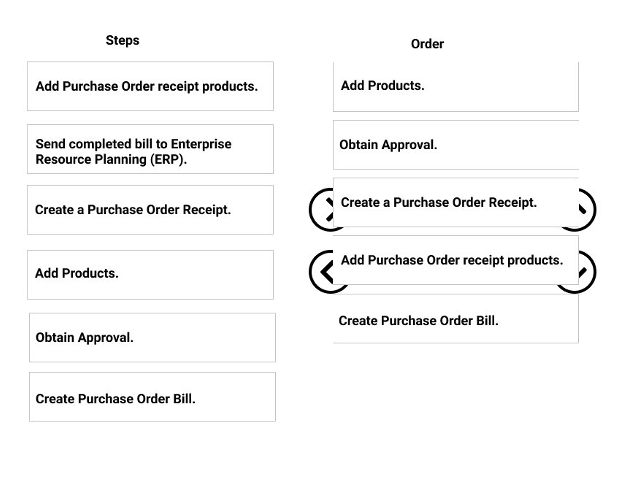
Task: Click Create Purchase Order Bill in Order list
Action: 456,319
